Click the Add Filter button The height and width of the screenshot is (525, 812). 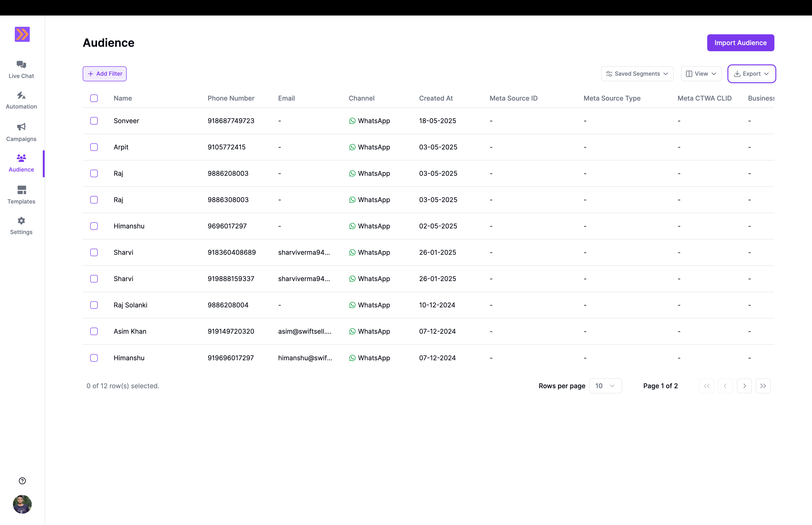(x=105, y=74)
